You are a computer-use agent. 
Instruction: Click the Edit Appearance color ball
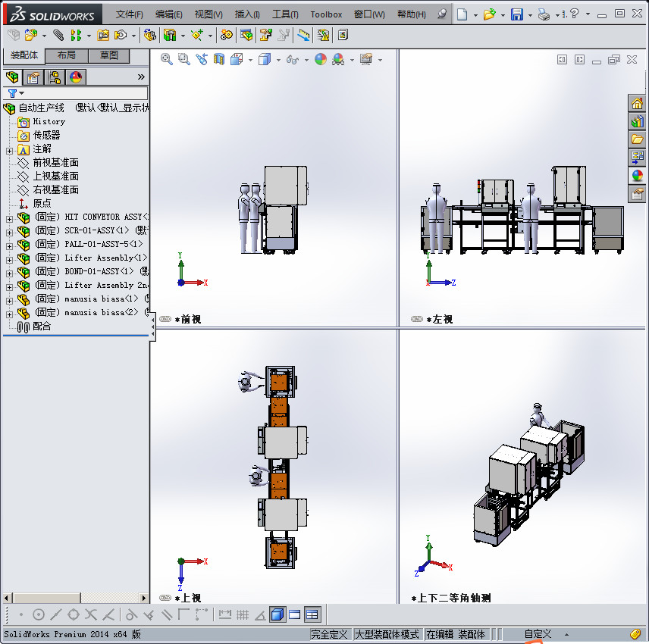[321, 59]
